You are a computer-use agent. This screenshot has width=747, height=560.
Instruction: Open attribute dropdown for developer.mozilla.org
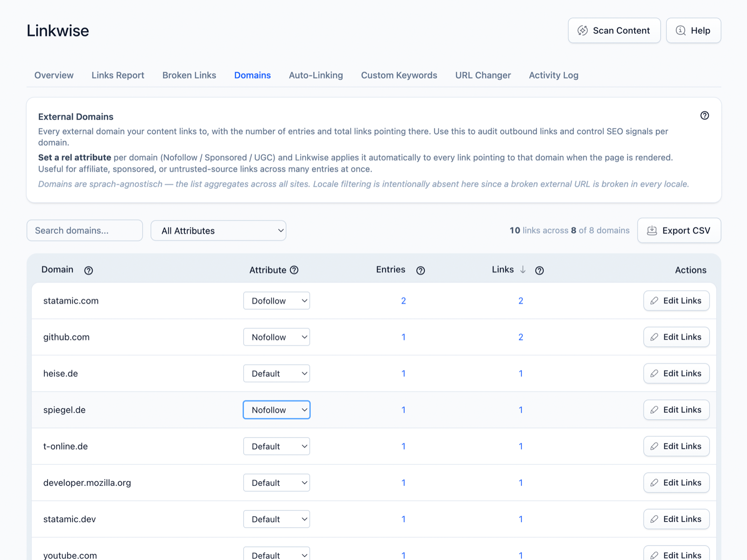click(x=276, y=483)
